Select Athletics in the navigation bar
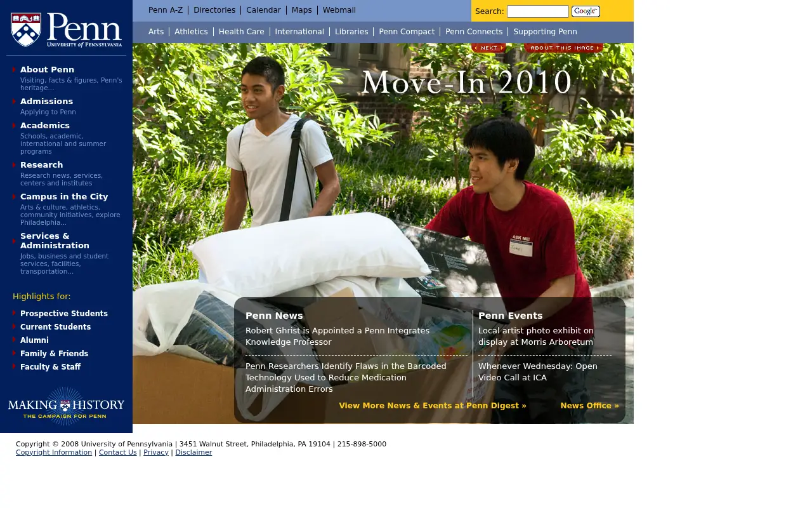The width and height of the screenshot is (812, 508). coord(191,32)
